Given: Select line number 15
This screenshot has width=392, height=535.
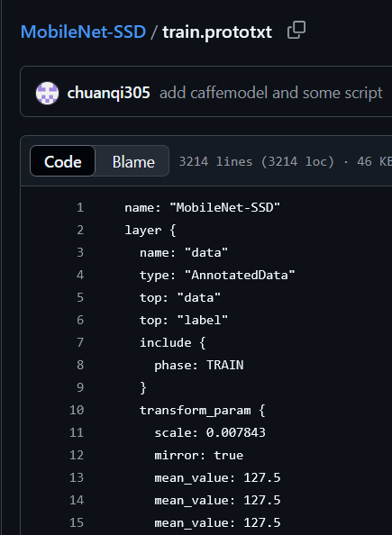Looking at the screenshot, I should click(x=77, y=522).
